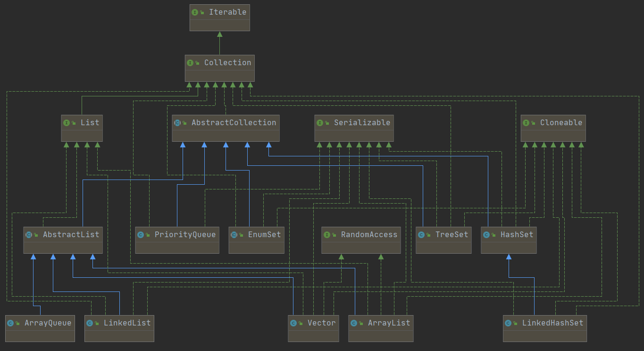Select the ArrayQueue class node

(40, 328)
